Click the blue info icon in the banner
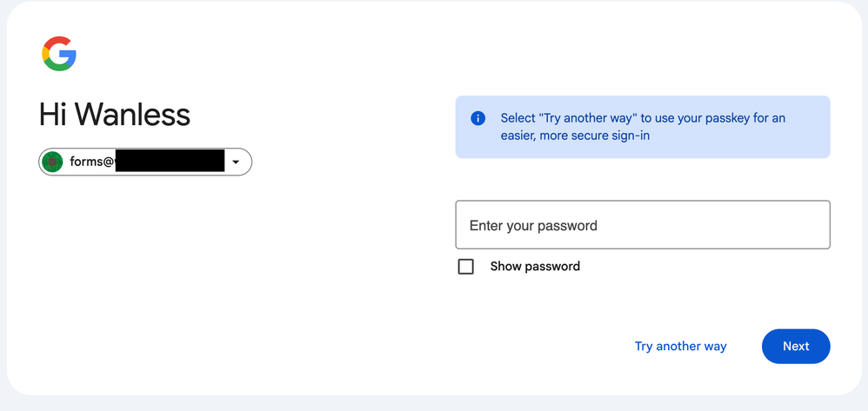868x411 pixels. point(477,118)
